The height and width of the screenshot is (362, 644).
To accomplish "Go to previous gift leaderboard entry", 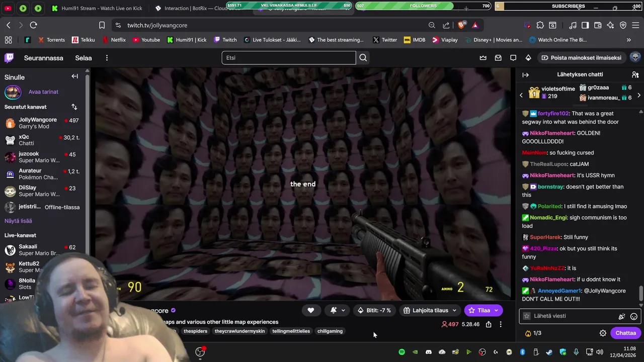I will click(x=521, y=95).
